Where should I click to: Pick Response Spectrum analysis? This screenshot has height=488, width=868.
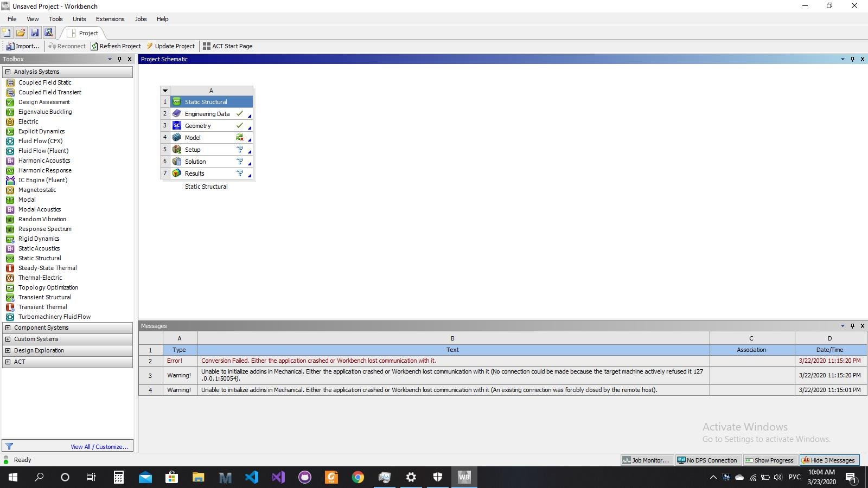click(44, 229)
